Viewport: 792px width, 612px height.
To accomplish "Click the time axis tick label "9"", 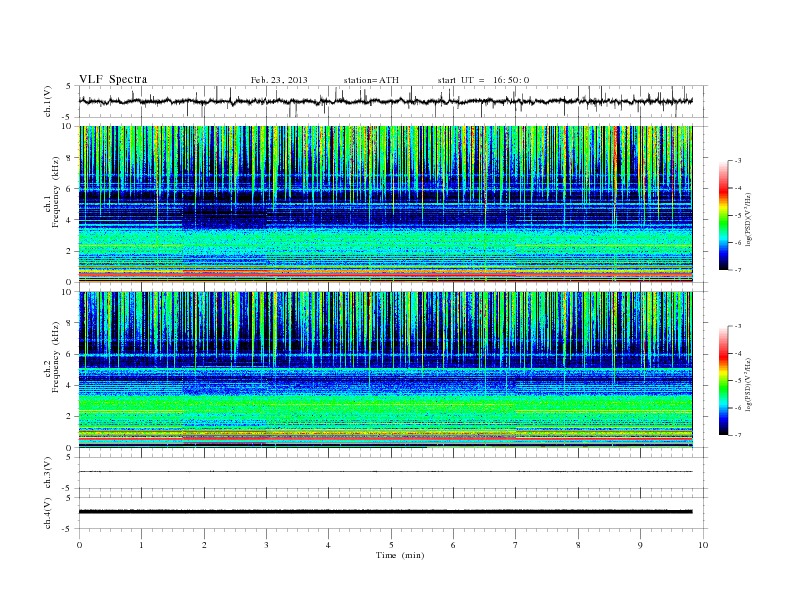I will [640, 545].
